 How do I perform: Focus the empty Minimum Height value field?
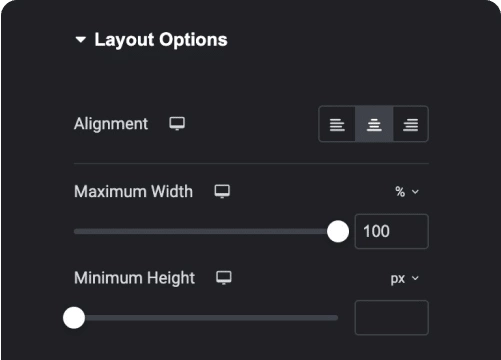[x=392, y=318]
